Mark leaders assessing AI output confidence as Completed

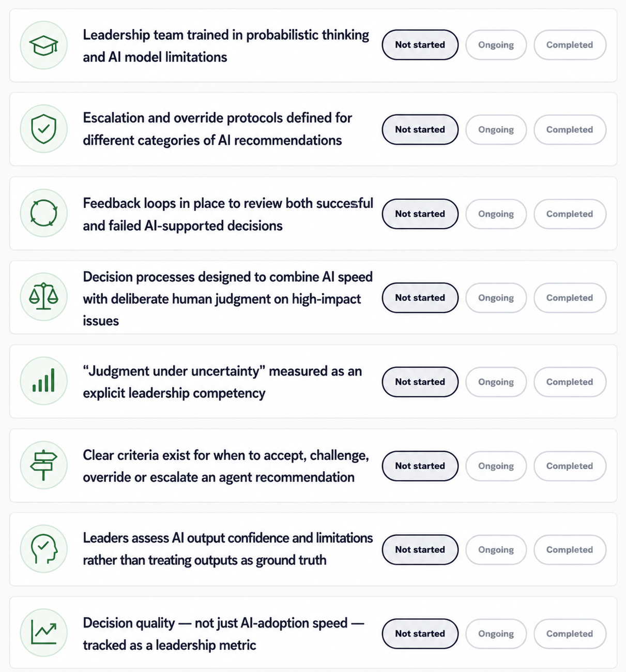(x=570, y=549)
